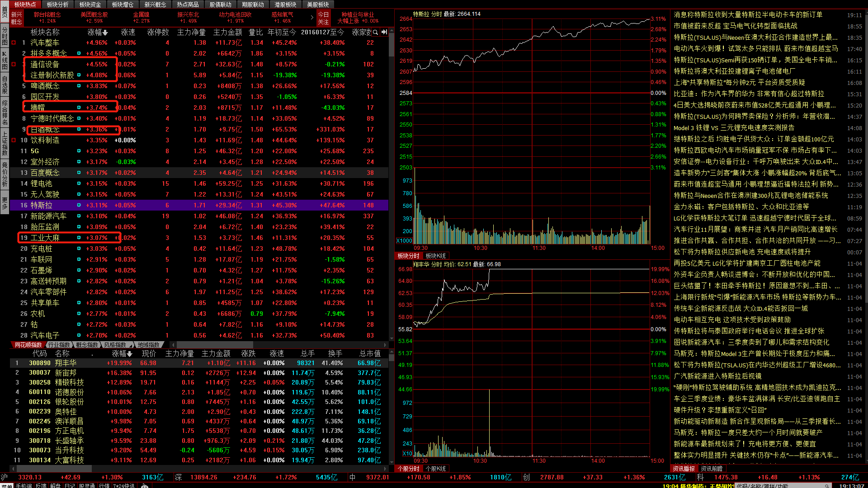Click the search magnifier icon in sector header

click(x=376, y=32)
